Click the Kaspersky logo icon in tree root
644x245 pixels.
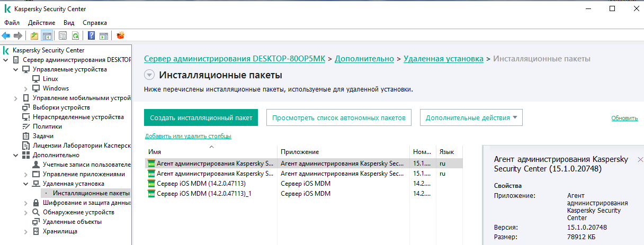tap(6, 50)
